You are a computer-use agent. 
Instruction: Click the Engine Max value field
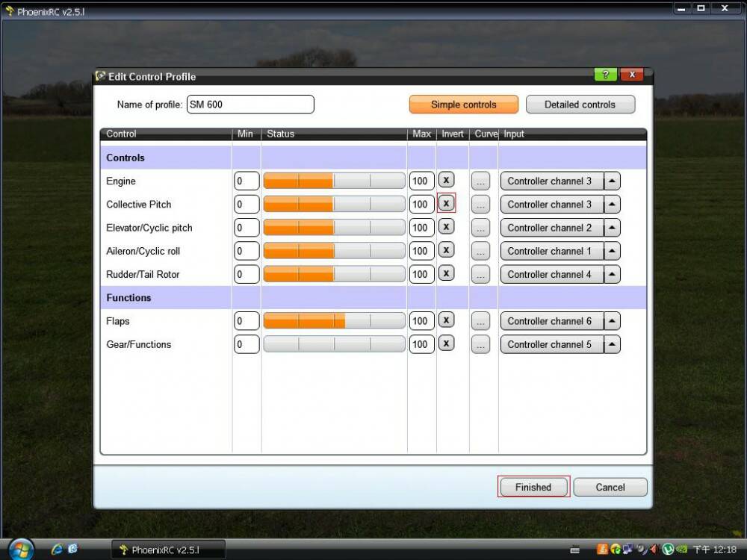tap(421, 181)
